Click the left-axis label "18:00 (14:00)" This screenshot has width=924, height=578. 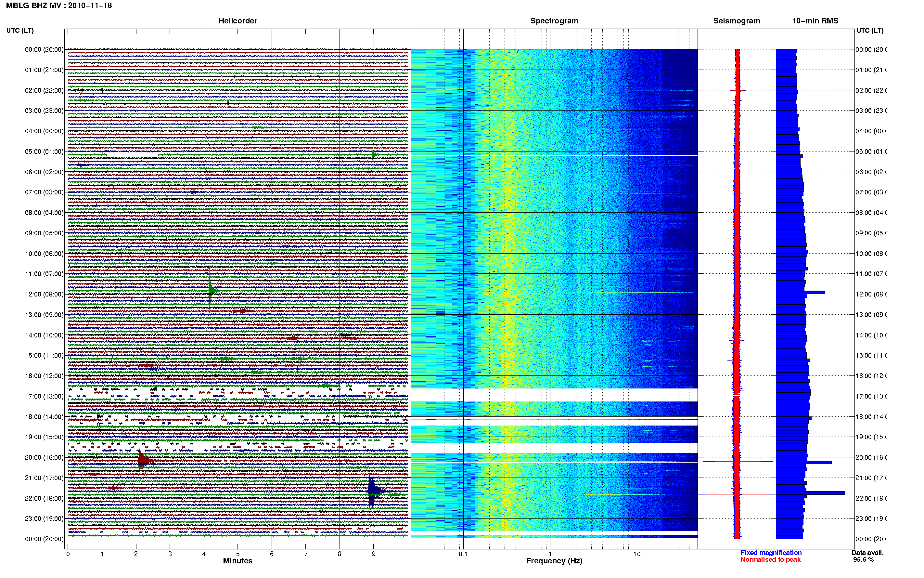click(44, 417)
